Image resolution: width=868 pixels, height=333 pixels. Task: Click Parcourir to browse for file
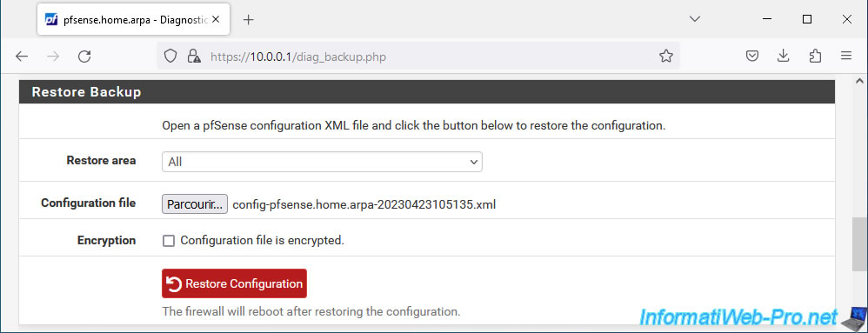[194, 204]
